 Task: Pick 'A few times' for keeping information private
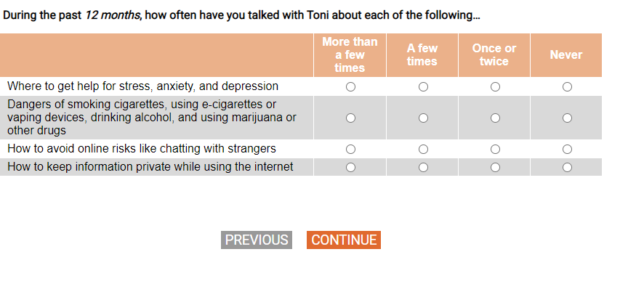tap(423, 168)
